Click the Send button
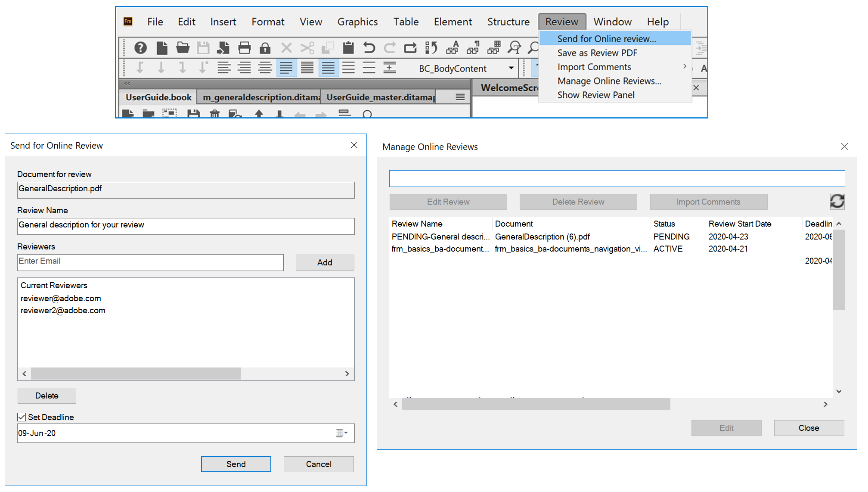The image size is (868, 492). [x=236, y=464]
